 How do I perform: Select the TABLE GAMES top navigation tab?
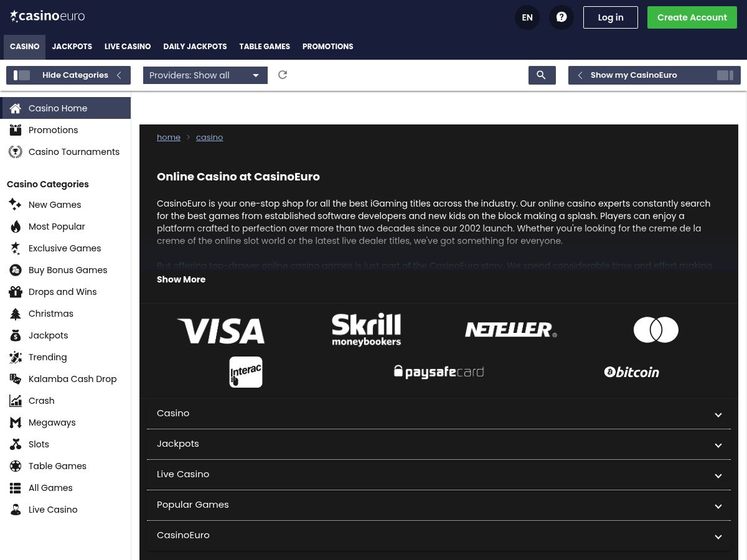[265, 47]
